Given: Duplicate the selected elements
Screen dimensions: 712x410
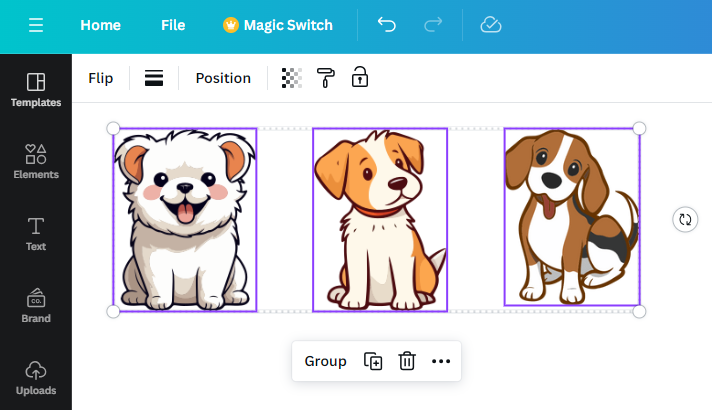Looking at the screenshot, I should [x=373, y=361].
